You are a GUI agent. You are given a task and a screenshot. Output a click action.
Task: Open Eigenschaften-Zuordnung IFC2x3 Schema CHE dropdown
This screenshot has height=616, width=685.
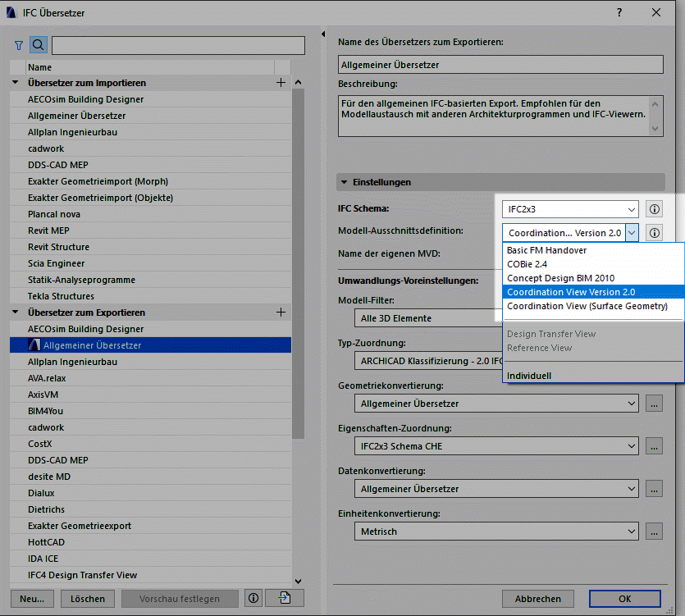(x=496, y=446)
